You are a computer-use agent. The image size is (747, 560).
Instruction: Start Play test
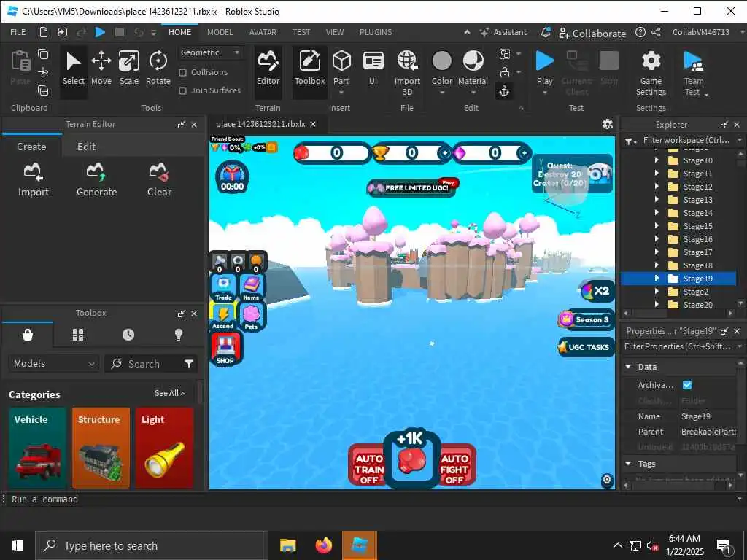tap(544, 66)
